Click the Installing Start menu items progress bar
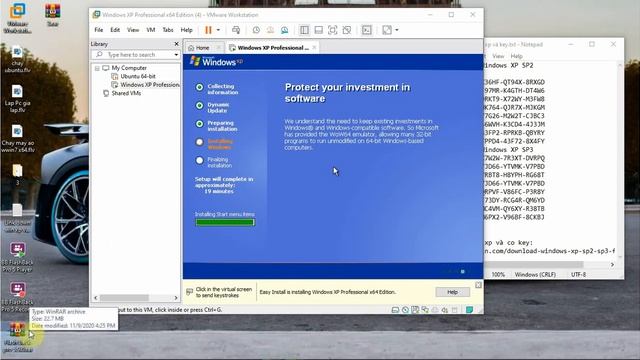Image resolution: width=640 pixels, height=360 pixels. [x=225, y=222]
